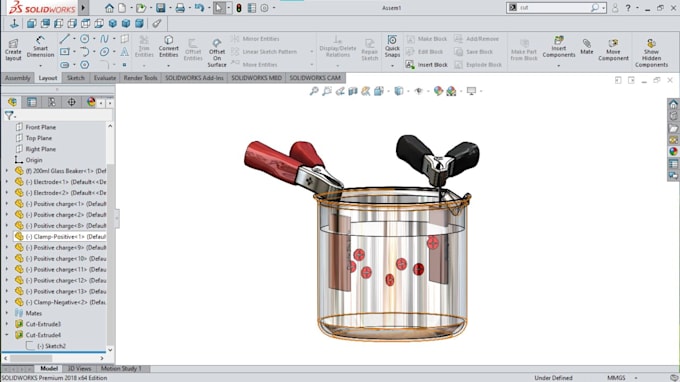Viewport: 680px width, 382px height.
Task: Expand the Cut-Extrude3 feature
Action: point(7,324)
